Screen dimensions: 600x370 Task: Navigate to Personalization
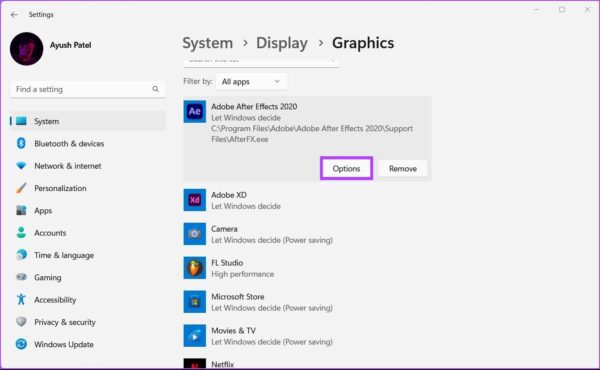(60, 188)
